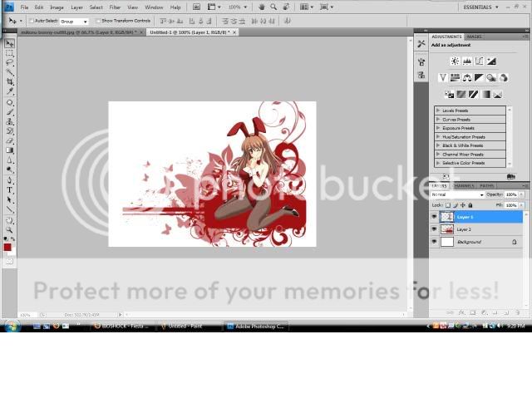This screenshot has width=532, height=403.
Task: Toggle lock all padlock icon
Action: (470, 205)
